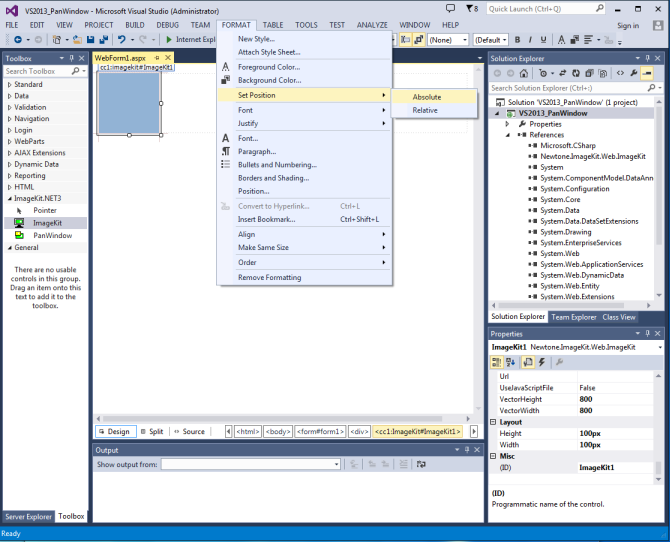Screen dimensions: 670x542
Task: Click the <form#form1> tag breadcrumb
Action: pos(320,432)
